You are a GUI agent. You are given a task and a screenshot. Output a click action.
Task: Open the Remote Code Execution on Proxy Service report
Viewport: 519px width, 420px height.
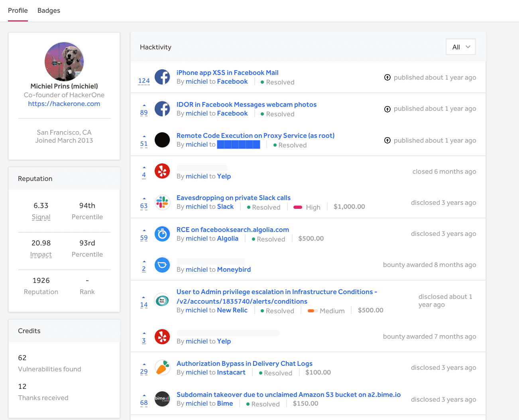[x=255, y=135]
